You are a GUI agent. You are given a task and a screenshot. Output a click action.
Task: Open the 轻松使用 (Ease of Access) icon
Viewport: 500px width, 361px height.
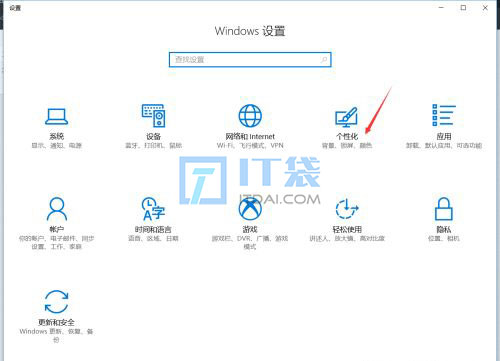tap(347, 209)
